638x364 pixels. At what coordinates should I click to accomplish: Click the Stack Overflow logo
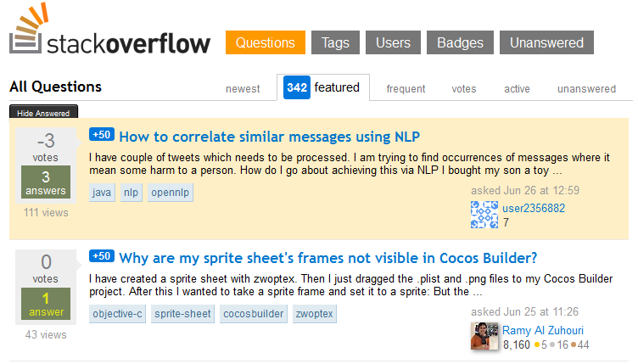(x=109, y=30)
